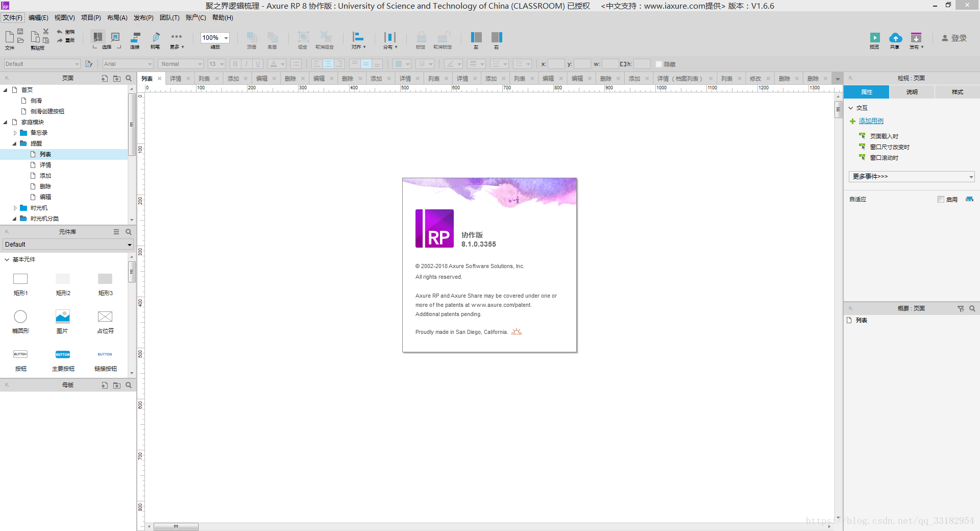Click the publish (发布) icon
The height and width of the screenshot is (531, 980).
[x=916, y=37]
